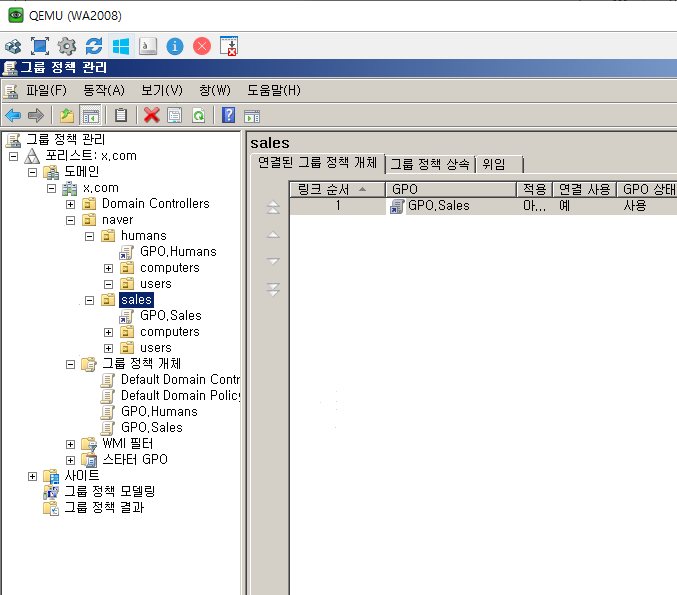The image size is (677, 595).
Task: Click the QEMU fullscreen icon
Action: click(x=40, y=46)
